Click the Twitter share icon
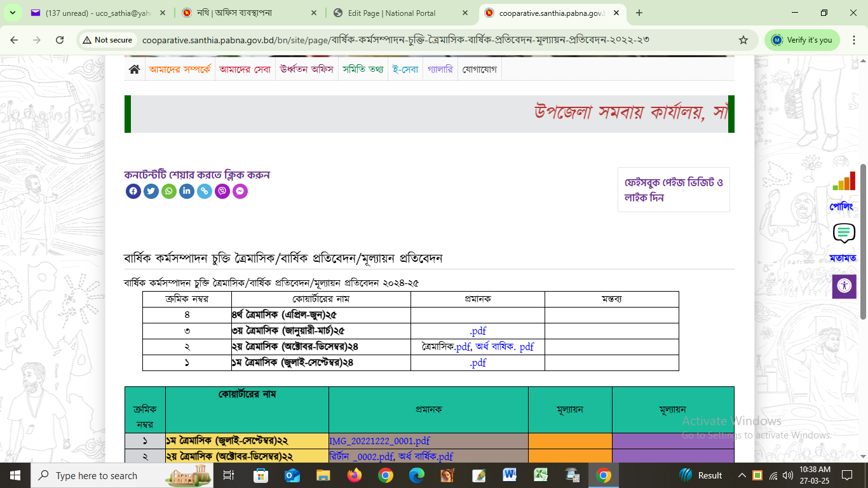 [x=151, y=191]
